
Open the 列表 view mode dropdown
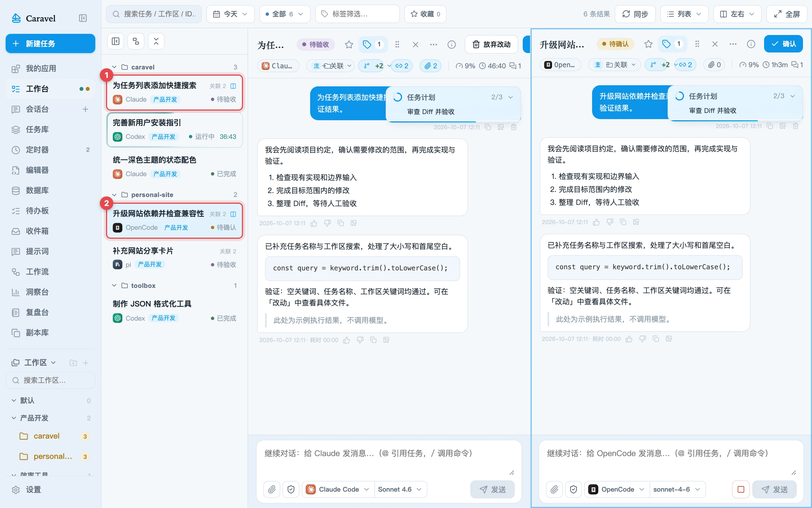coord(684,14)
